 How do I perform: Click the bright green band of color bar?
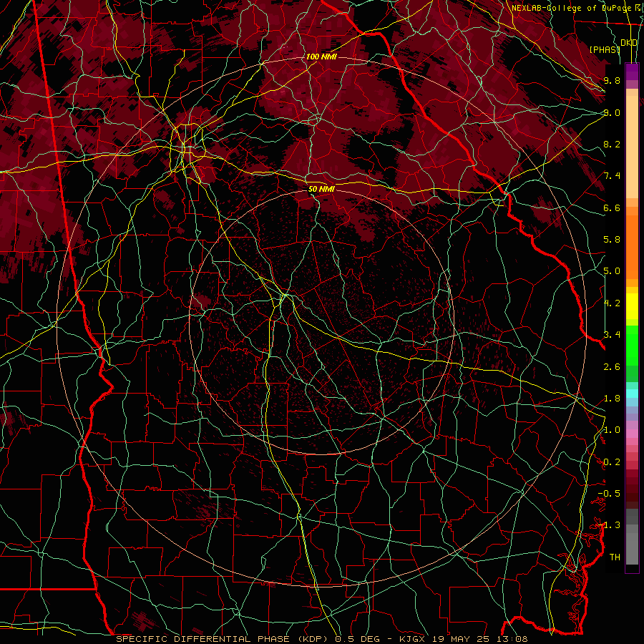click(632, 346)
